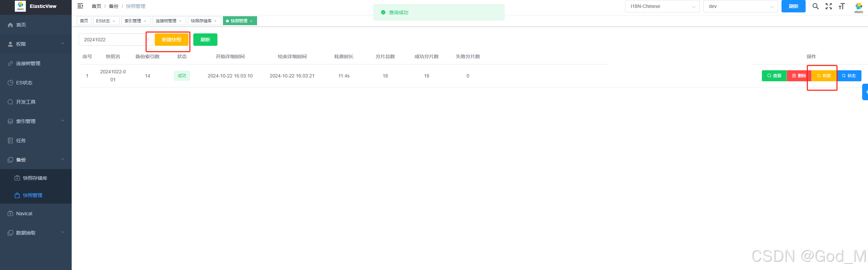
Task: Close the 快照管理 tab
Action: 251,21
